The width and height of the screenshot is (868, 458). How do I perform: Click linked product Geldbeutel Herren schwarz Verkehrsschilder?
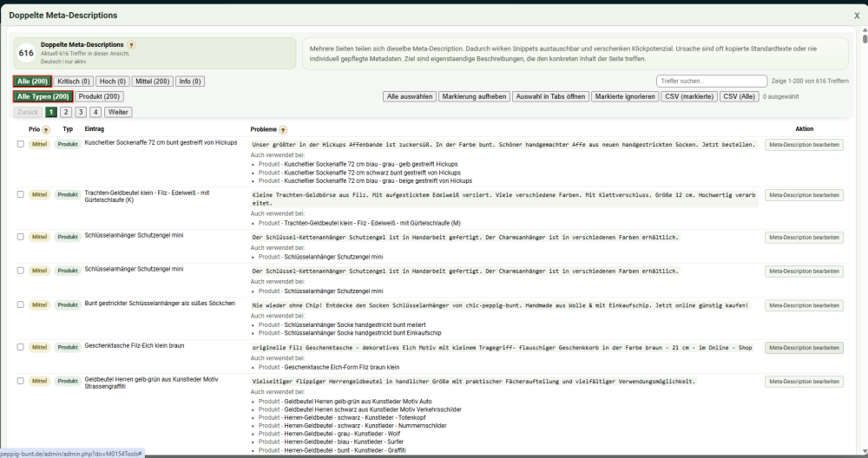(372, 410)
